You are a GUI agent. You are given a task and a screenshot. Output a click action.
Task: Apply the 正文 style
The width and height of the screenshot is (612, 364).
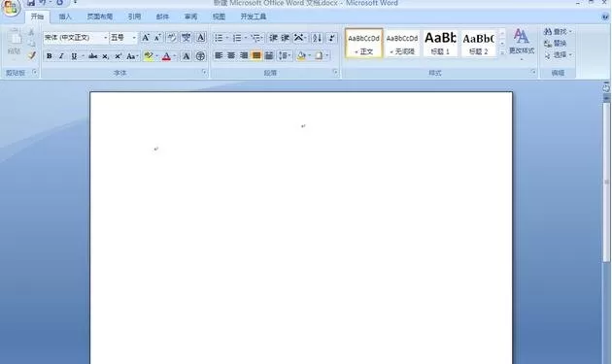click(x=363, y=44)
